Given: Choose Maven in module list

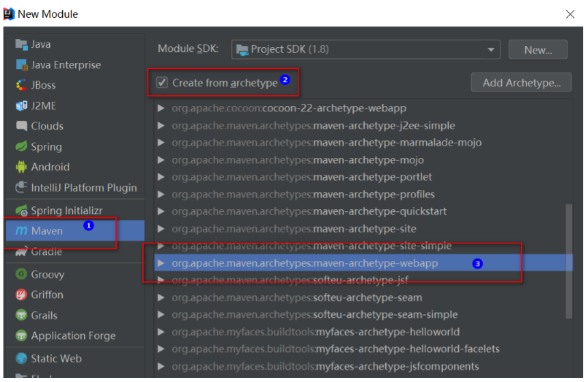Looking at the screenshot, I should point(75,231).
